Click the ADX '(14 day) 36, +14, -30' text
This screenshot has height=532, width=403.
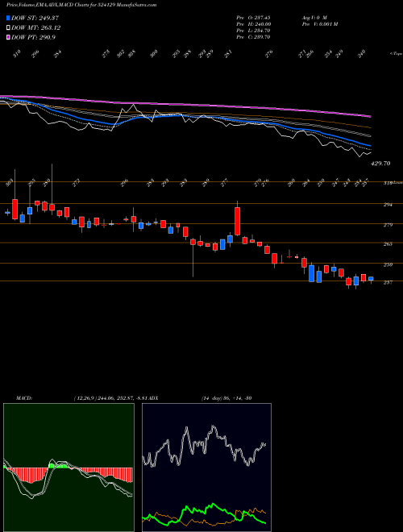pyautogui.click(x=226, y=398)
